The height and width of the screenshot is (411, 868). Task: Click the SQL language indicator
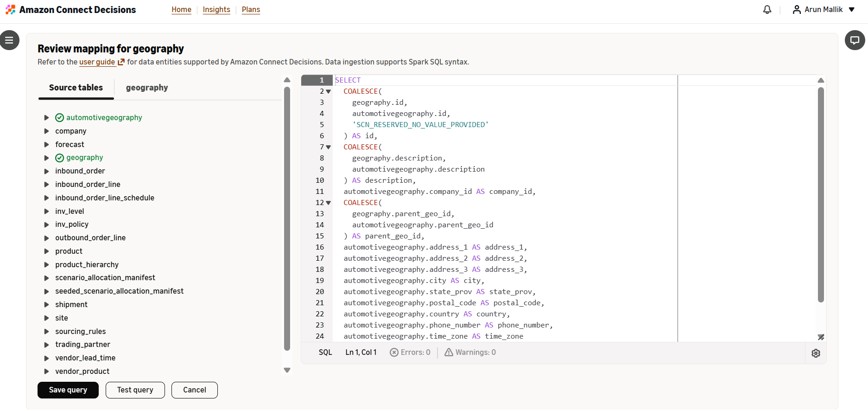[325, 353]
